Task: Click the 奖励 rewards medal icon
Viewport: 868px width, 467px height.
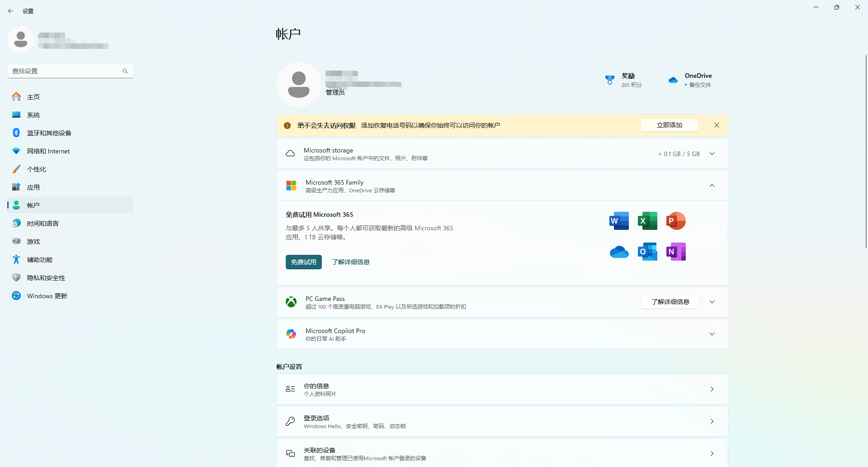Action: click(x=610, y=80)
